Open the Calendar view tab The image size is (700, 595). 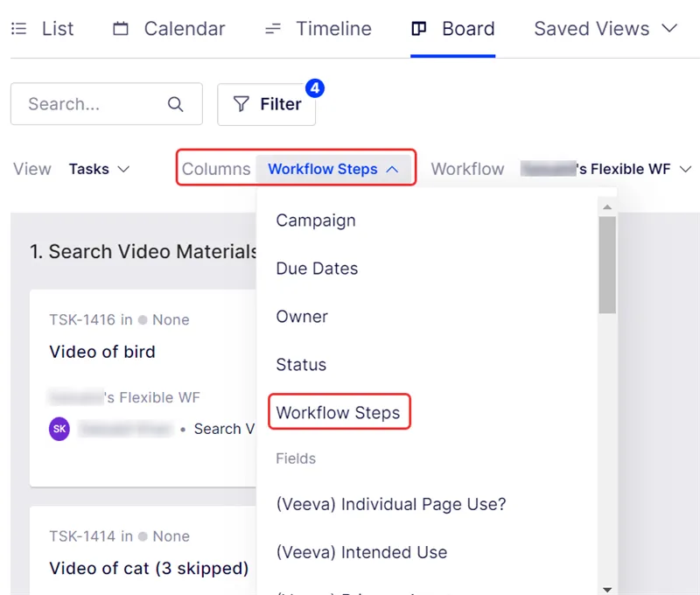coord(169,29)
